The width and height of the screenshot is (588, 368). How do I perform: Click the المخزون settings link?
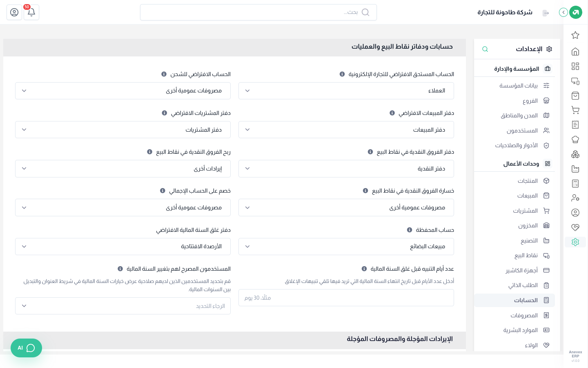[514, 226]
